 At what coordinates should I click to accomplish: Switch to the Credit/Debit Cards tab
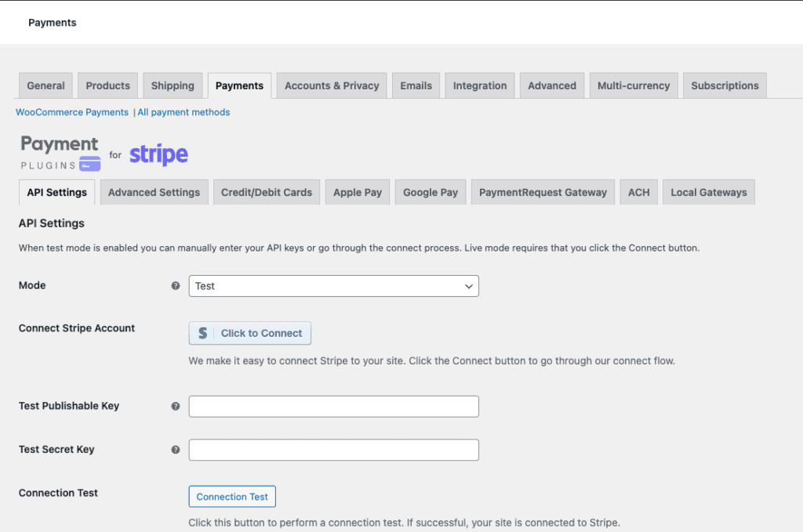click(267, 192)
